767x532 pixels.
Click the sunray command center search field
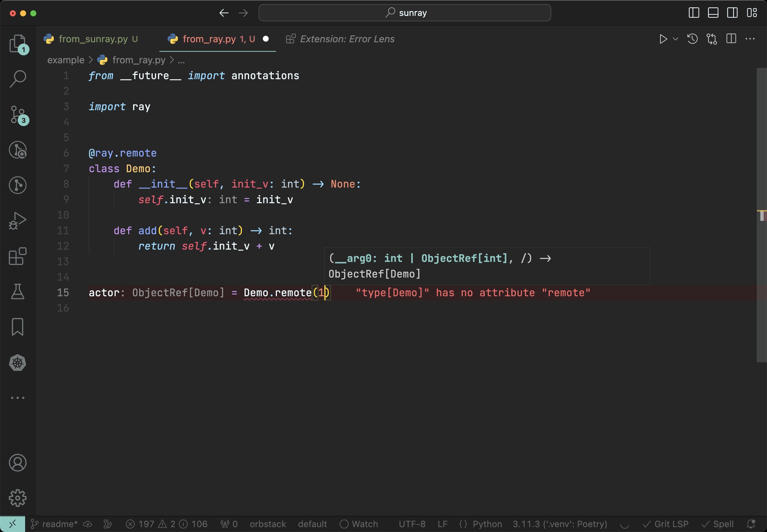coord(405,13)
